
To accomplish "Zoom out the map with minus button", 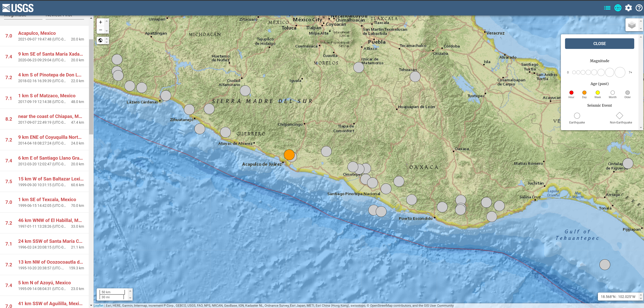I will coord(101,30).
